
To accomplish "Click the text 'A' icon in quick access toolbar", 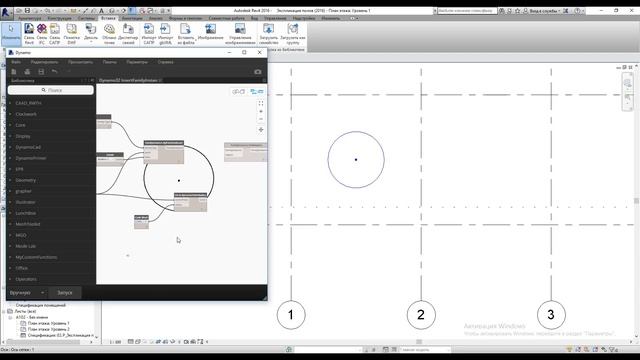I will point(101,11).
